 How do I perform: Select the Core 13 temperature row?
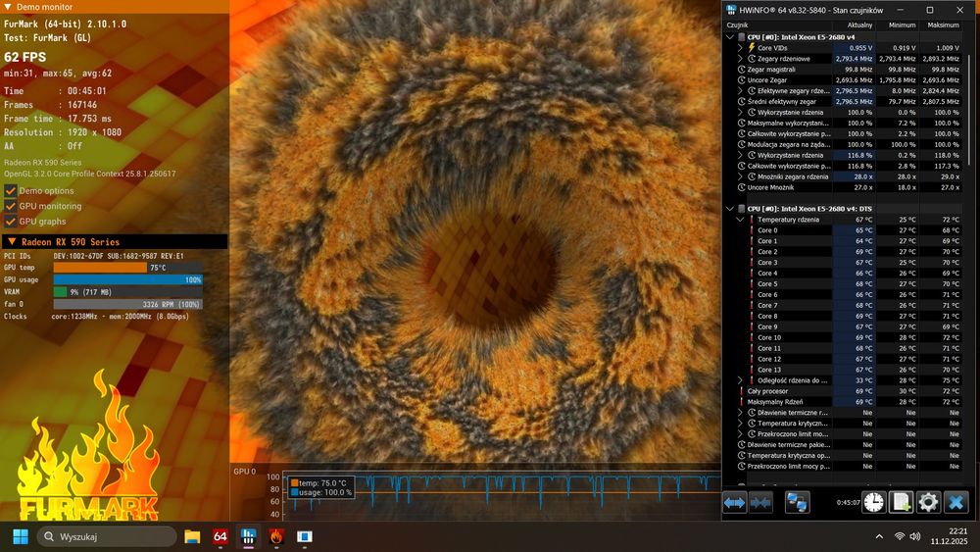click(843, 370)
